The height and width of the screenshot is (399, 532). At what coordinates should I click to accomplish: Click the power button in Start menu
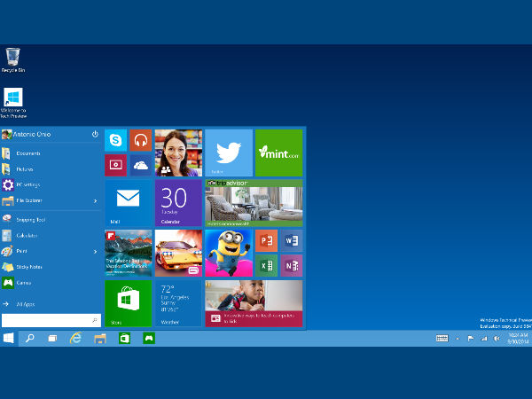[95, 135]
